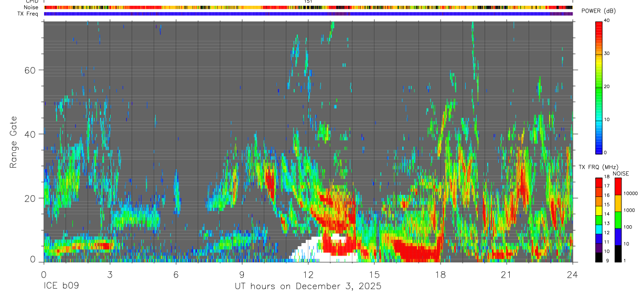644x297 pixels.
Task: Click the '12' tick on the UT hours axis
Action: (308, 274)
